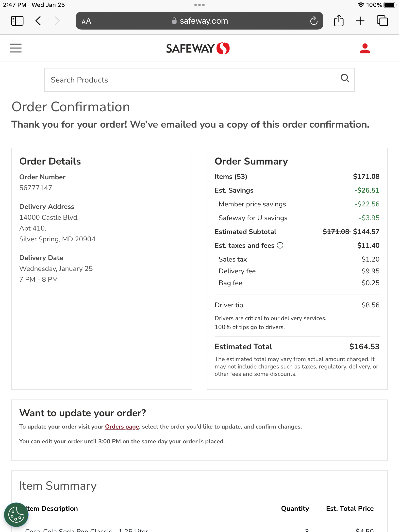Open the Share sheet
This screenshot has width=399, height=532.
tap(339, 21)
